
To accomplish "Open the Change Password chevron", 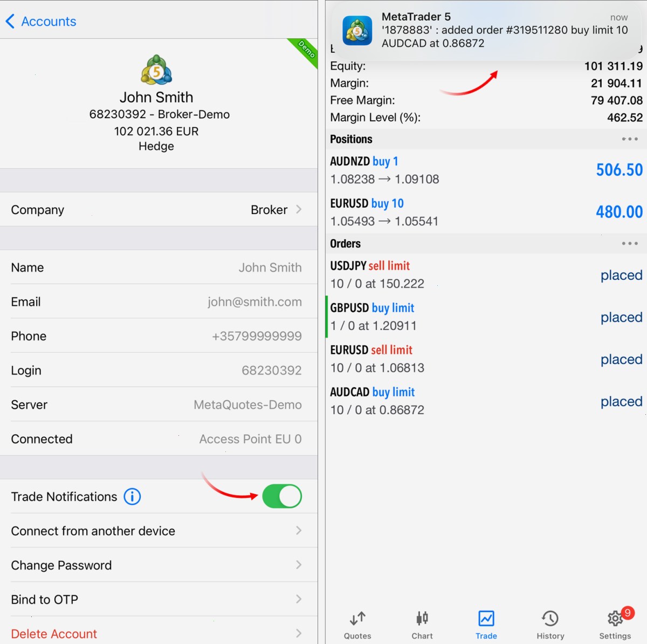I will tap(299, 565).
